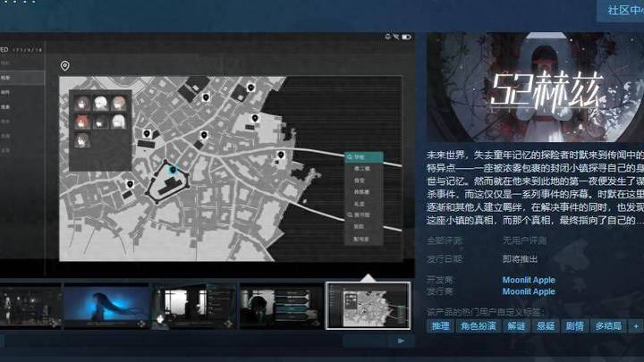This screenshot has height=362, width=644.
Task: Click the 悬疑 tag
Action: tap(546, 326)
